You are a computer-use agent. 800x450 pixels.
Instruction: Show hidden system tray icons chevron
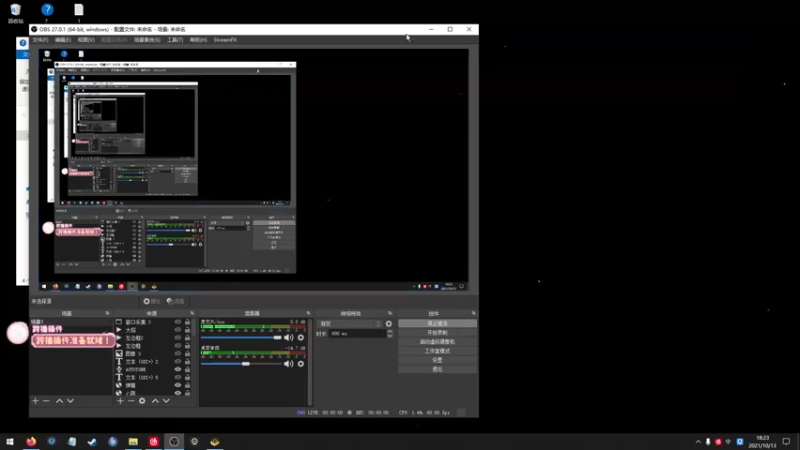[x=698, y=441]
